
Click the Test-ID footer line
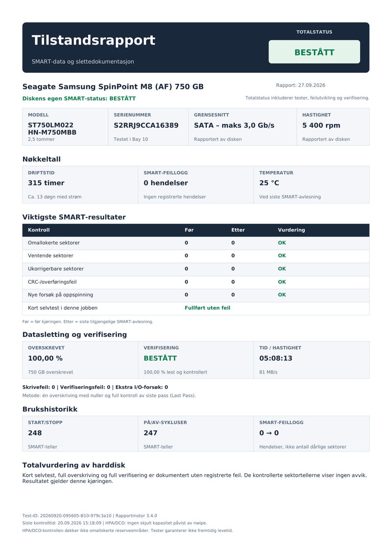[89, 516]
